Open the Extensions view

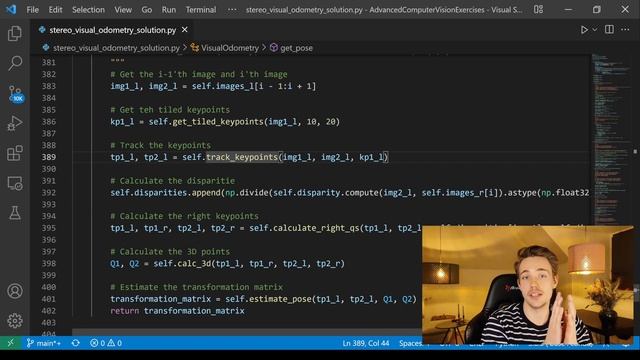click(15, 153)
